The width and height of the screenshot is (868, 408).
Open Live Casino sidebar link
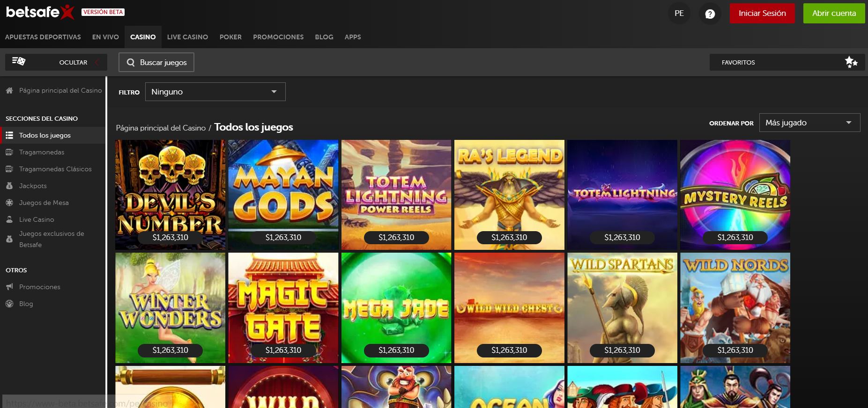click(37, 219)
